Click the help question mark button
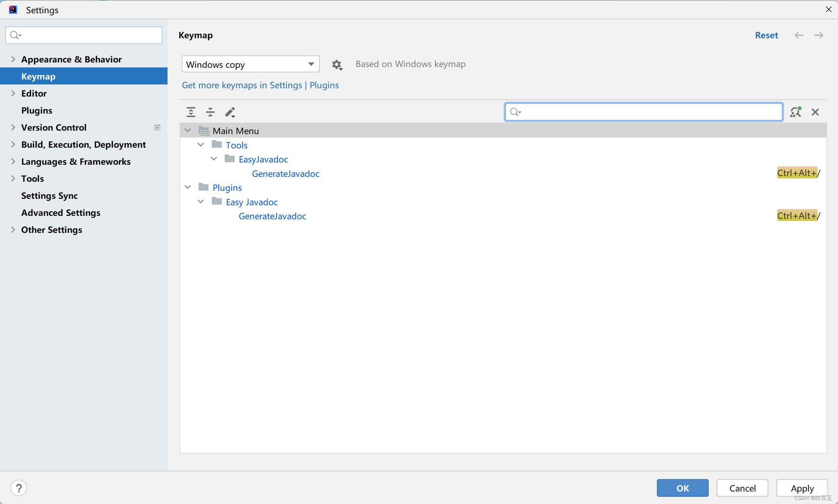Screen dimensions: 838x504 pyautogui.click(x=19, y=488)
